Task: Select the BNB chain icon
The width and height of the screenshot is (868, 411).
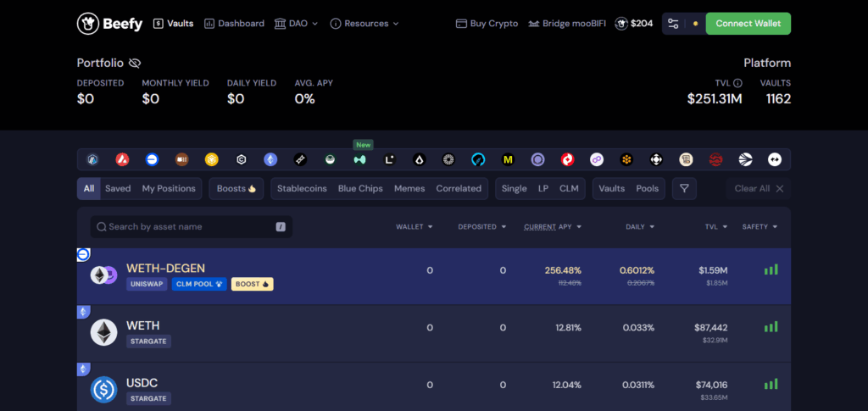Action: [x=211, y=159]
